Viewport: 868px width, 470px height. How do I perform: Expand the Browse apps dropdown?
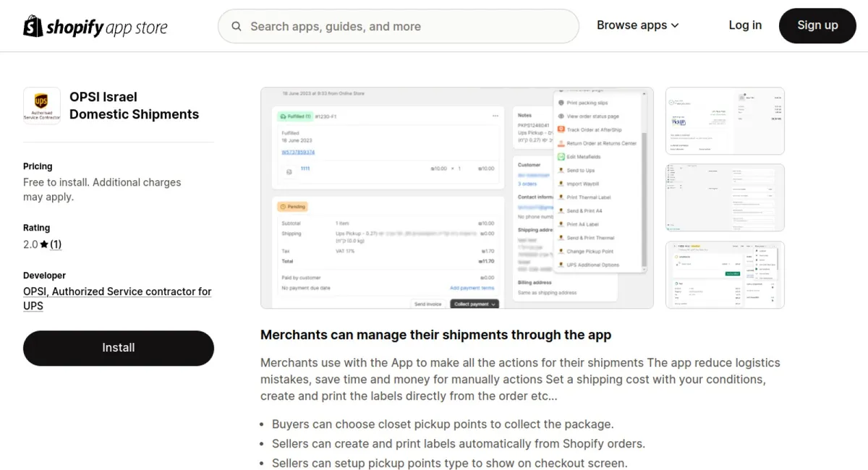(x=638, y=25)
